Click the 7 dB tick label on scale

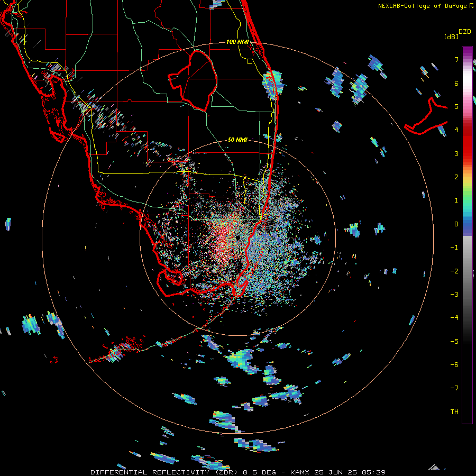point(456,59)
